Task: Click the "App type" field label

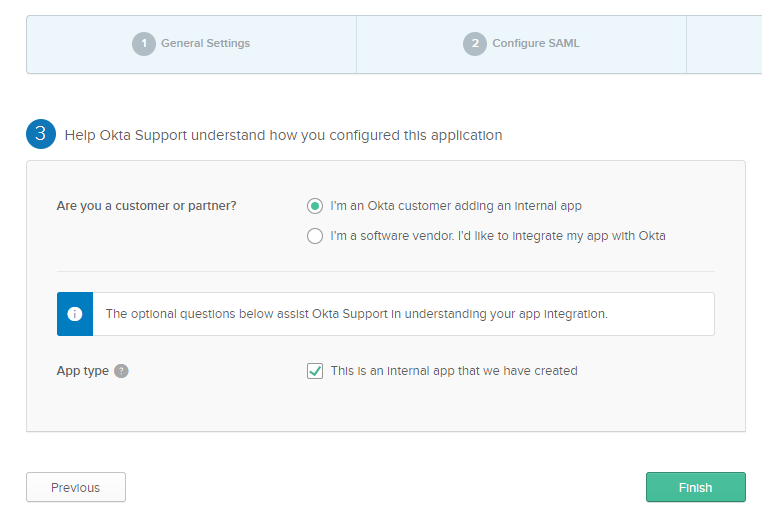Action: 82,371
